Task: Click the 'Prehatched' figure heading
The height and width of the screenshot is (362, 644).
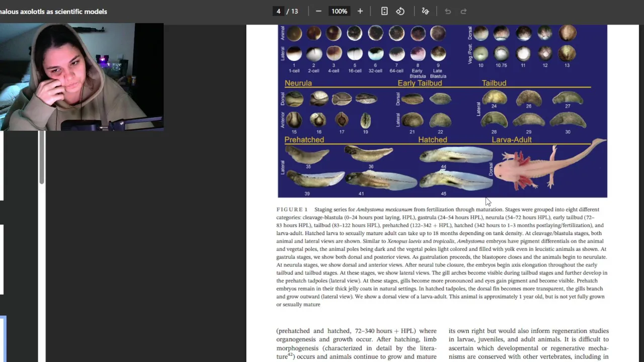Action: [304, 140]
